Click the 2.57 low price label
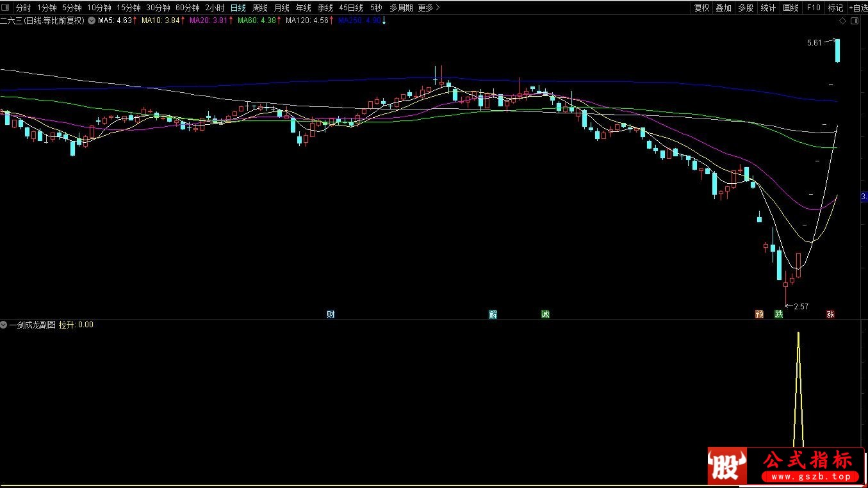The image size is (868, 488). (x=801, y=307)
